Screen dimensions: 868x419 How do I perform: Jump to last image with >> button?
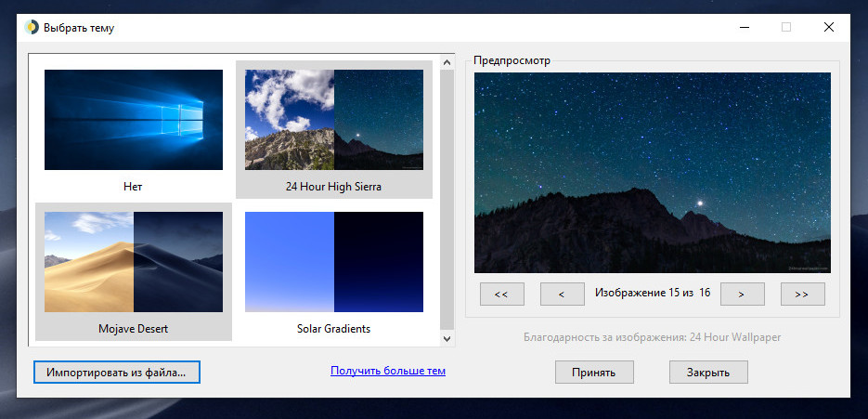pyautogui.click(x=802, y=295)
